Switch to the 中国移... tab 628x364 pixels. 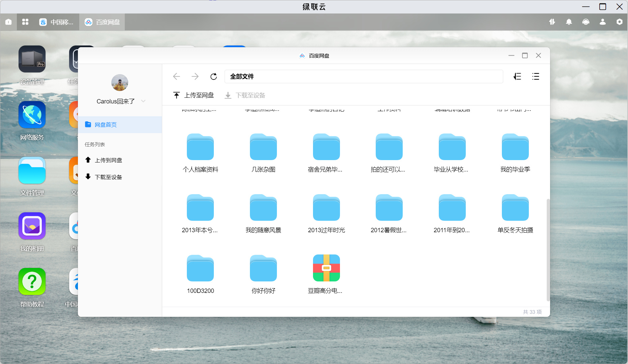[x=56, y=22]
